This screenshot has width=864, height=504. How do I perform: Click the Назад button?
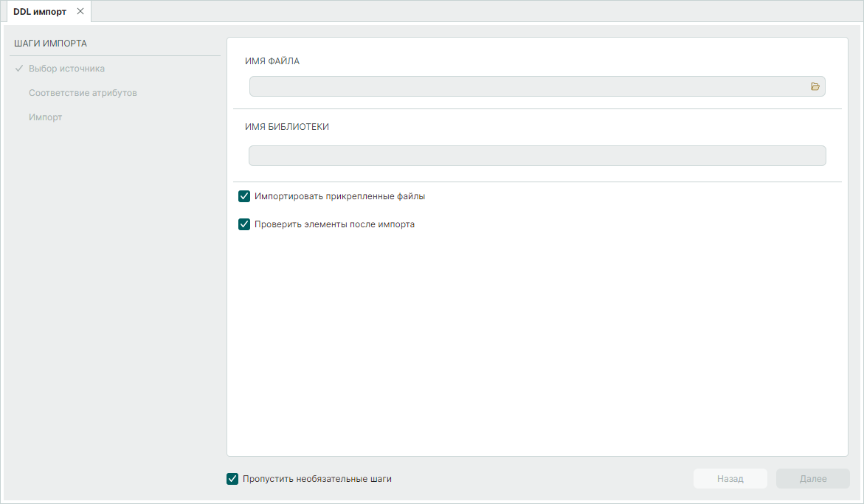pos(730,479)
